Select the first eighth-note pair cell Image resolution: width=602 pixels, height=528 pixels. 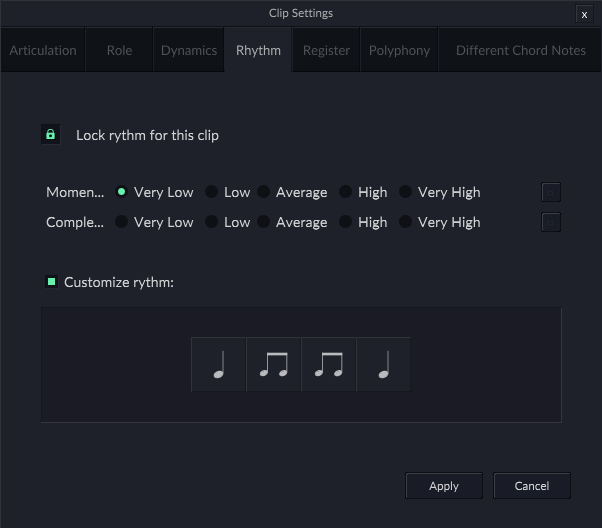(274, 364)
